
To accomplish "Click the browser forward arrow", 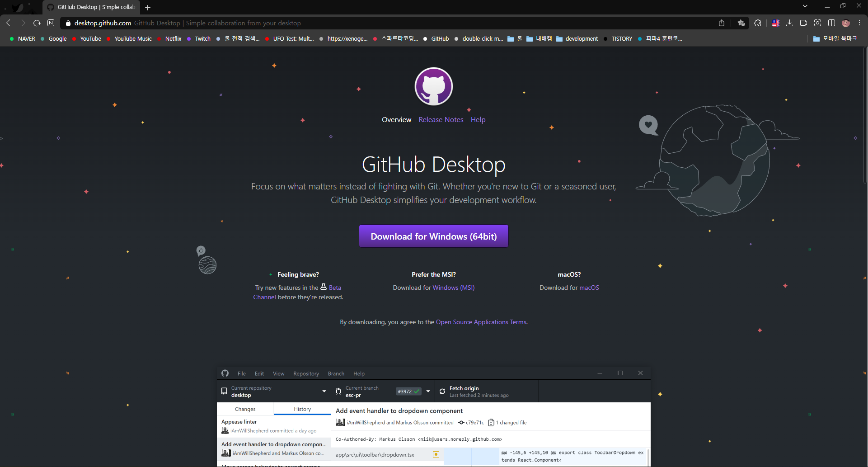I will pyautogui.click(x=23, y=23).
